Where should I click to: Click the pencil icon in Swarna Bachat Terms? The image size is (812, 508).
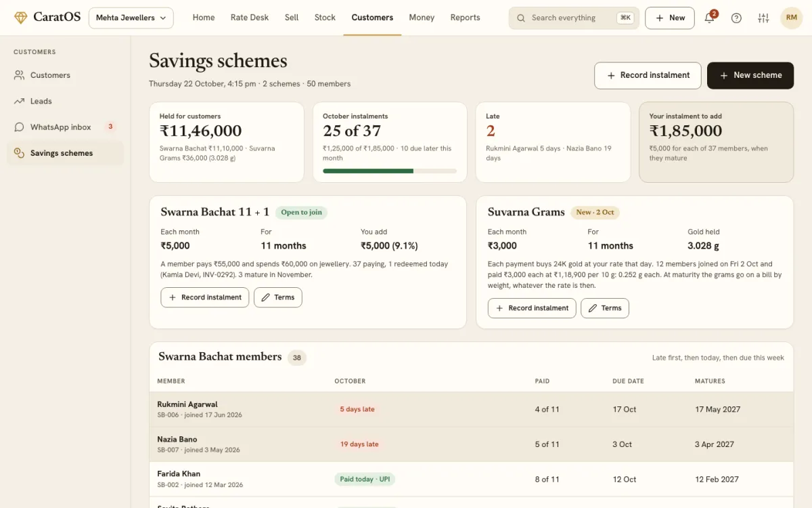(266, 297)
